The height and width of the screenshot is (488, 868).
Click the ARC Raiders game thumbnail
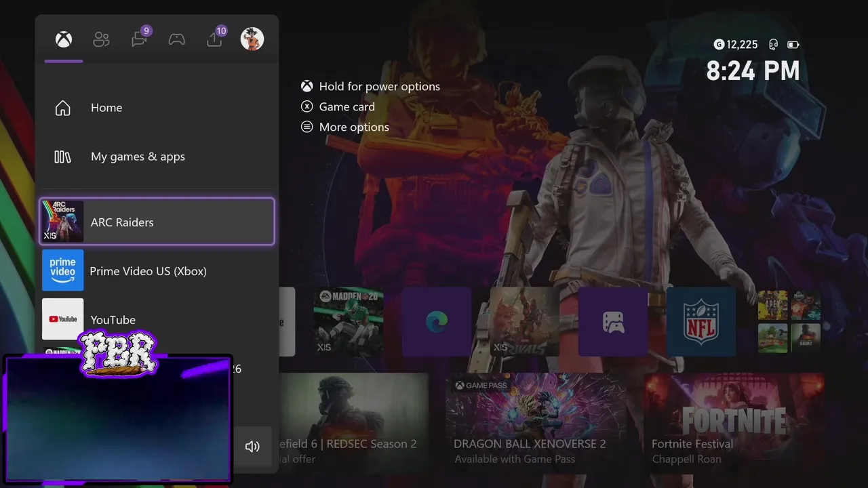coord(63,222)
